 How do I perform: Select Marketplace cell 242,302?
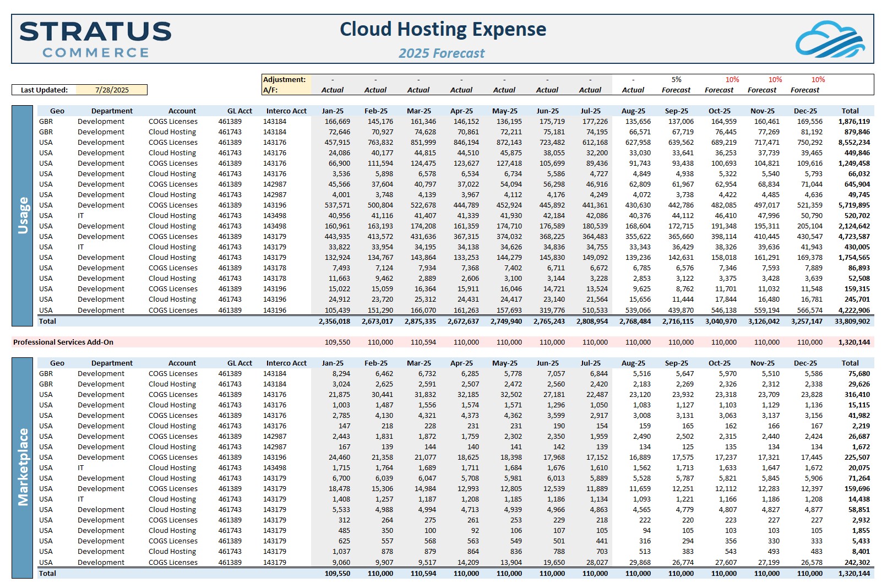(x=857, y=562)
